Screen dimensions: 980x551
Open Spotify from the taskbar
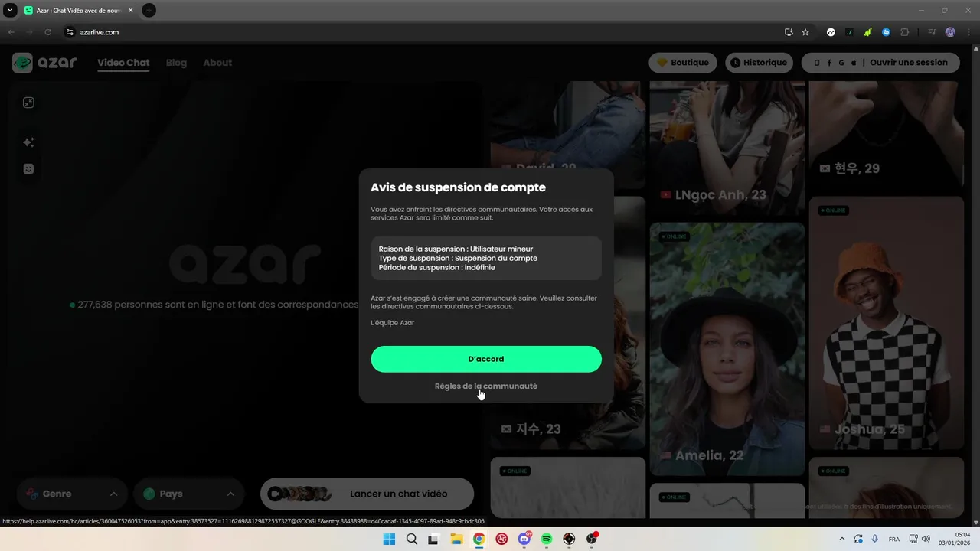coord(547,539)
